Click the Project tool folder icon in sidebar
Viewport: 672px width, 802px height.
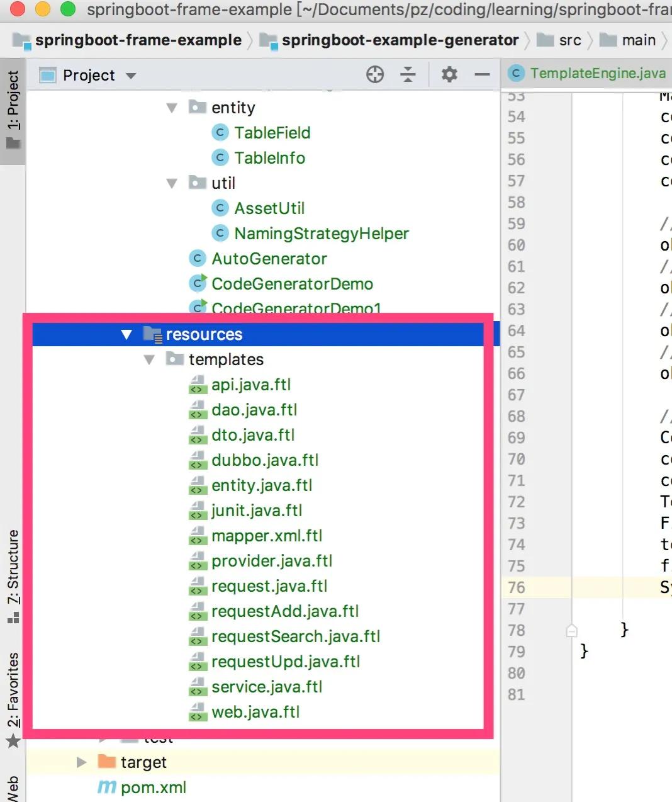pos(13,144)
